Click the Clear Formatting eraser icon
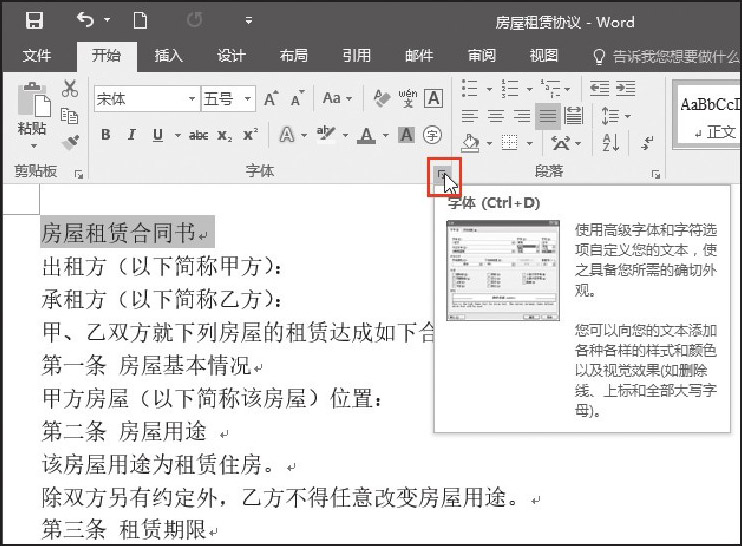The image size is (742, 546). click(x=380, y=98)
